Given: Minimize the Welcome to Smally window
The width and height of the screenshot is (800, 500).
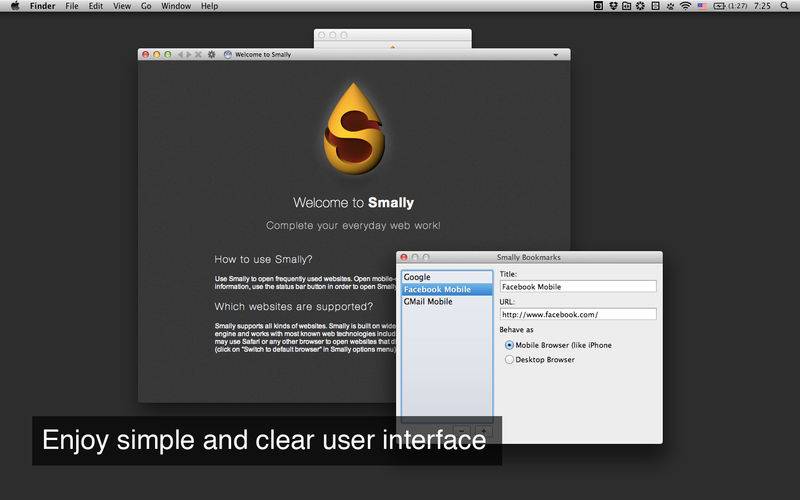Looking at the screenshot, I should click(157, 54).
